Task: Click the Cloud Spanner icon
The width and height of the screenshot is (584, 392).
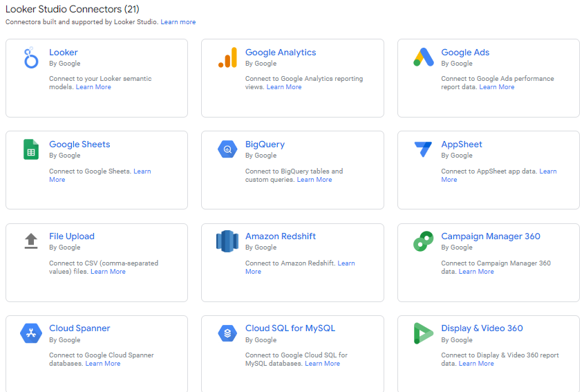Action: pyautogui.click(x=31, y=333)
